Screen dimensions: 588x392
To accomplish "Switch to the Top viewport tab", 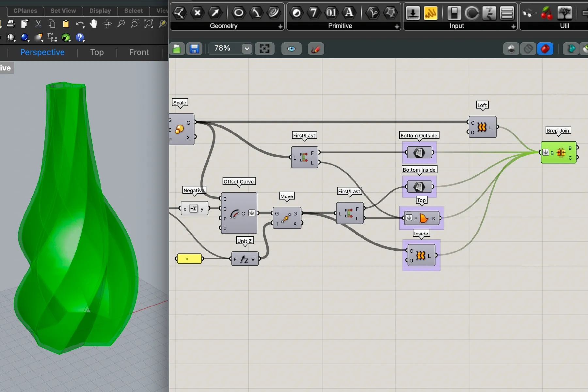I will [97, 52].
